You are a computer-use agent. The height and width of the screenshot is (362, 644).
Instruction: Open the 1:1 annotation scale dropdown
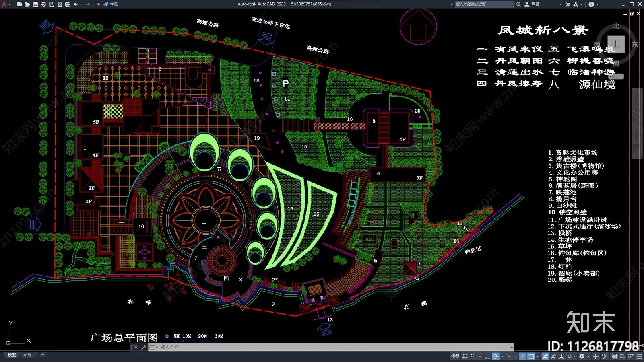[571, 356]
